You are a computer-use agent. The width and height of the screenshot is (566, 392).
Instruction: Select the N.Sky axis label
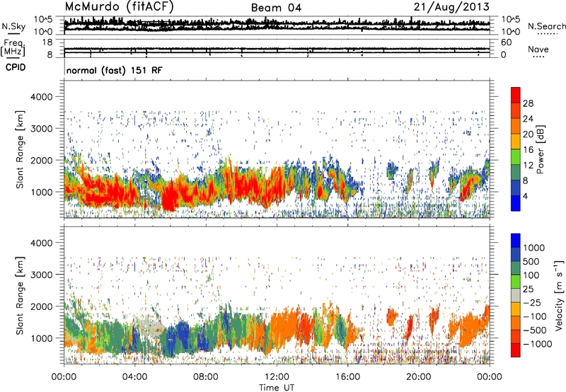pos(13,26)
